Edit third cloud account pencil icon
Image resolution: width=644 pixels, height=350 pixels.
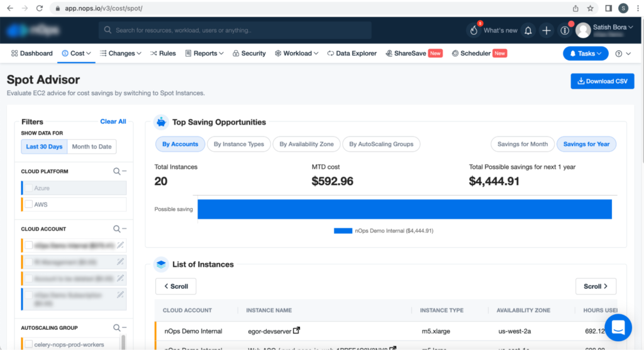coord(120,278)
